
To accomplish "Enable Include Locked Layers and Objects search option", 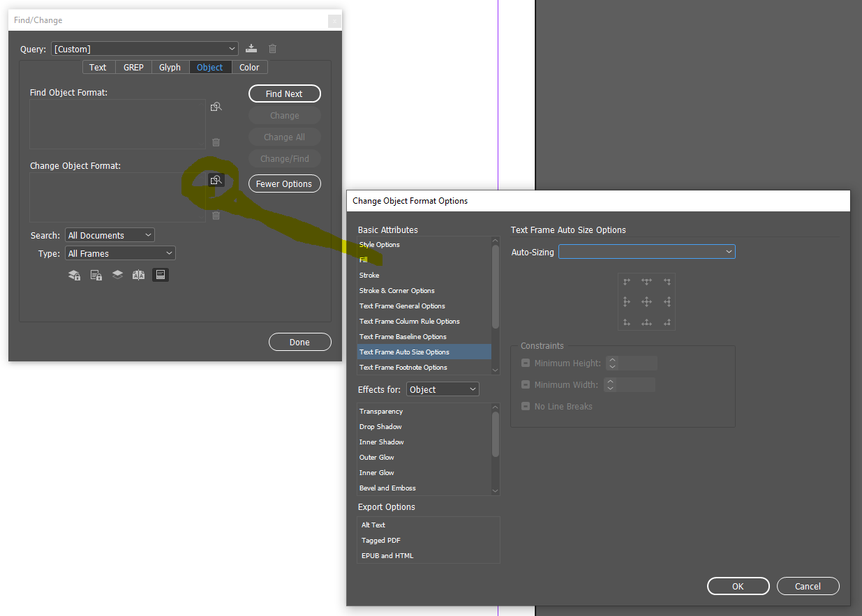I will pyautogui.click(x=74, y=274).
